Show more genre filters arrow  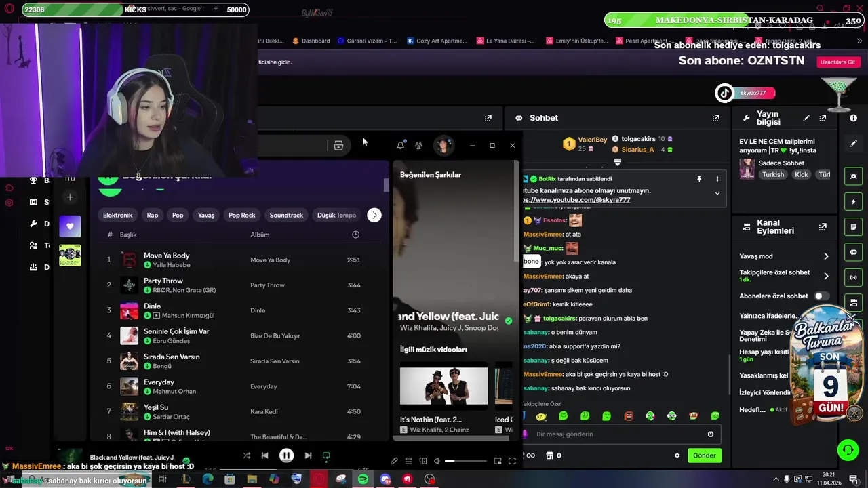374,215
